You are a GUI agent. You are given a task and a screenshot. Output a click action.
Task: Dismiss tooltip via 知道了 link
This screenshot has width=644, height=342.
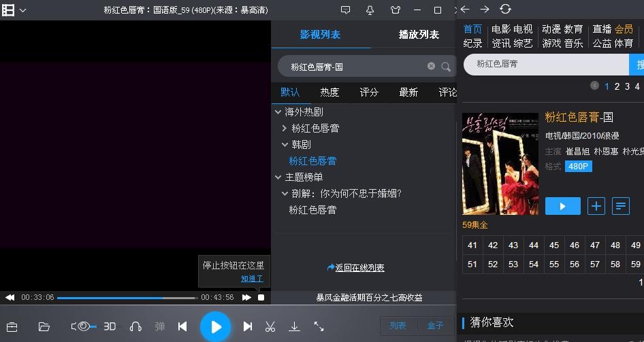coord(252,279)
